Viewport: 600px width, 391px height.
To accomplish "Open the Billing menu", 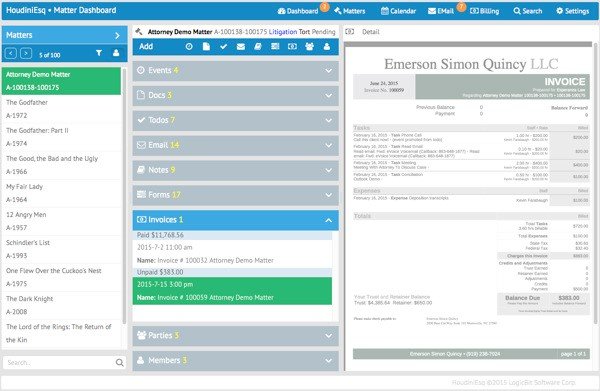I will click(x=484, y=11).
